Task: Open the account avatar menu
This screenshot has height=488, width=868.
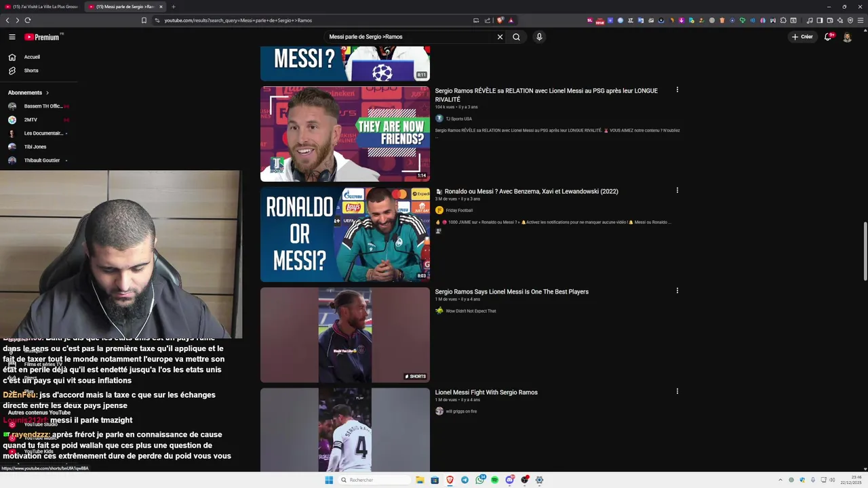Action: pos(847,37)
